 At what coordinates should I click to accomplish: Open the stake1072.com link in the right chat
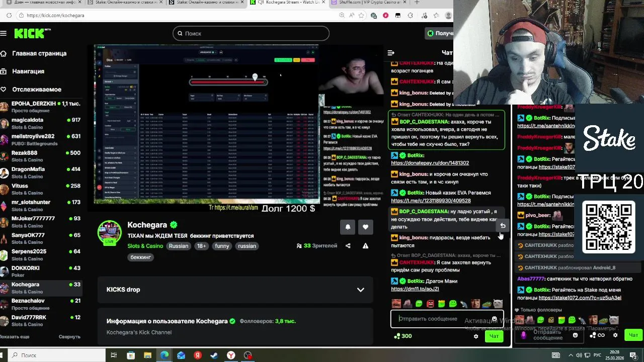580,298
